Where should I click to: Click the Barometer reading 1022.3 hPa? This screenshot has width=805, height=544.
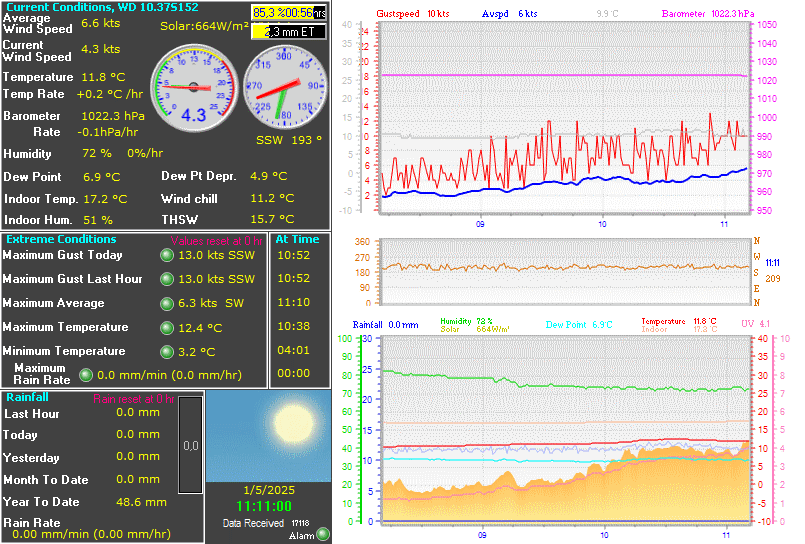[x=113, y=116]
